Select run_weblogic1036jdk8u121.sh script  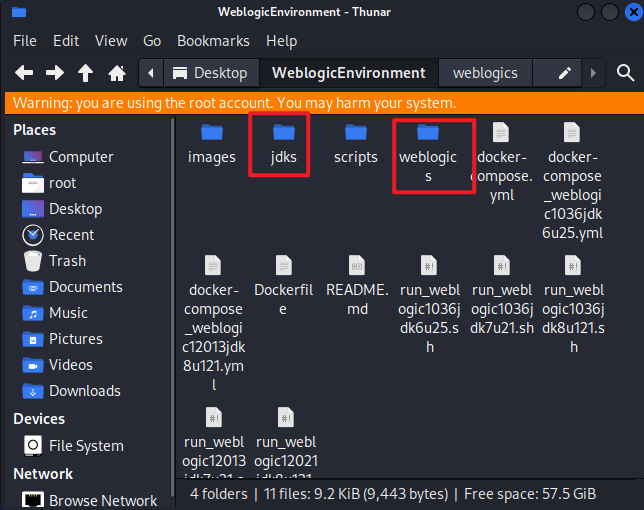pos(573,305)
